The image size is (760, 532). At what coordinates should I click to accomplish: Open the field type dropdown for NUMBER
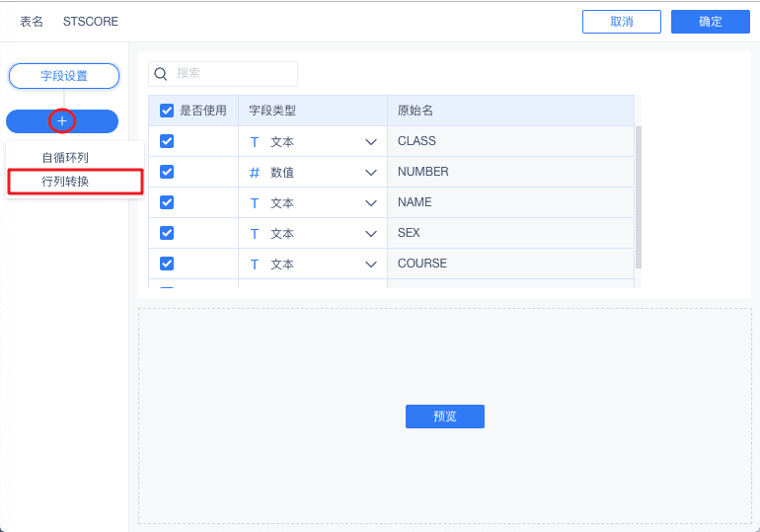[x=371, y=173]
